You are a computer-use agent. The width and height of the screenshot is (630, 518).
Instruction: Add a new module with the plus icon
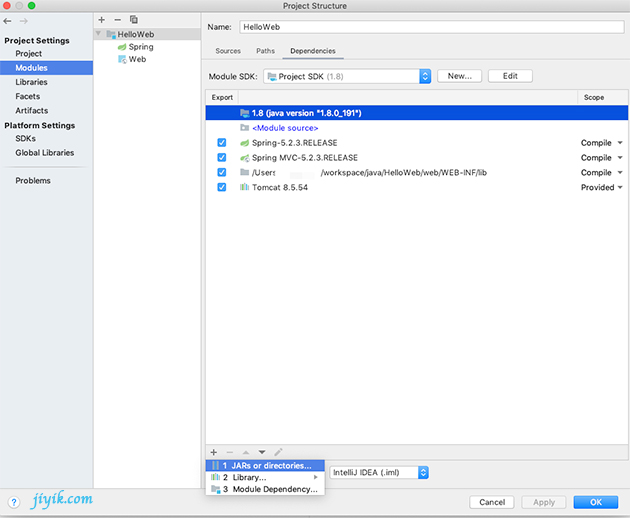coord(102,20)
